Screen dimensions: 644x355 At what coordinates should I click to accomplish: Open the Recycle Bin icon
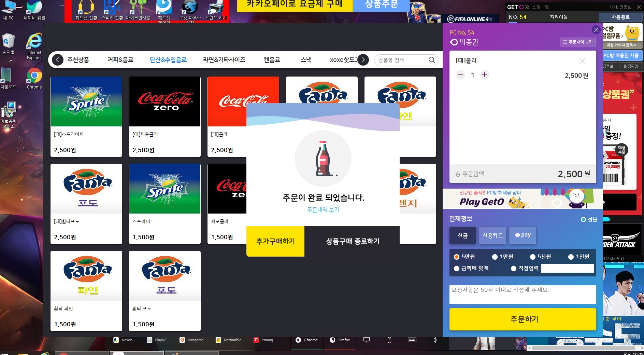tap(9, 44)
